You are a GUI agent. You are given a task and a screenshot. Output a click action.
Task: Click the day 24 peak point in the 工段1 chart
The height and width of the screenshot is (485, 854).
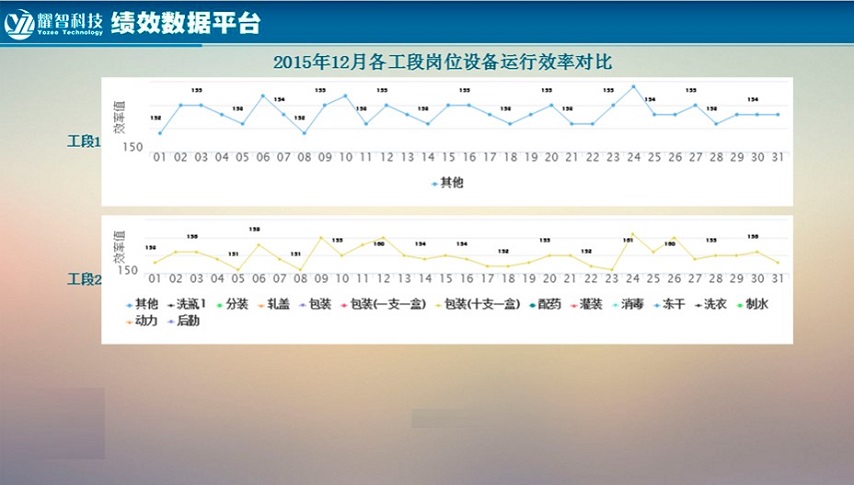pyautogui.click(x=633, y=87)
